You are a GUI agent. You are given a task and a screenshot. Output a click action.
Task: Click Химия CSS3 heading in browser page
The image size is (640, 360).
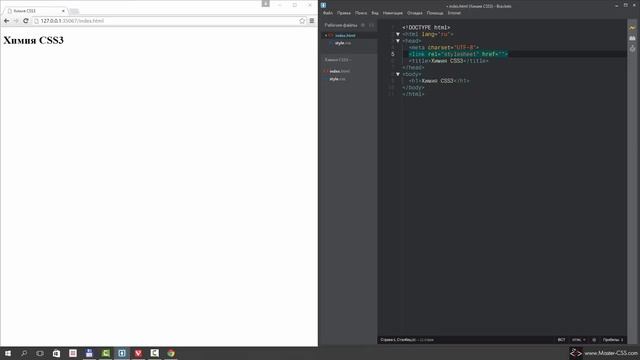(x=33, y=40)
